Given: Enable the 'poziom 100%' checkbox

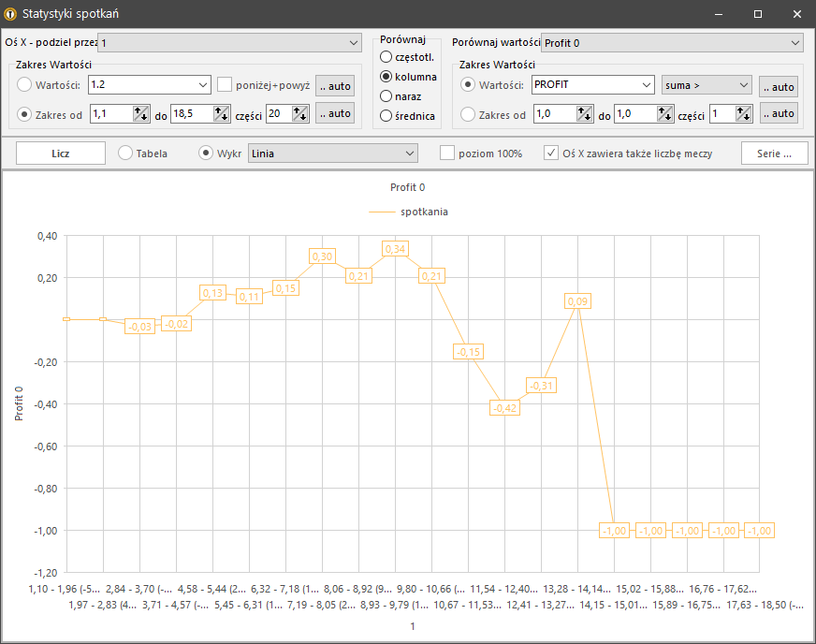Looking at the screenshot, I should point(447,153).
